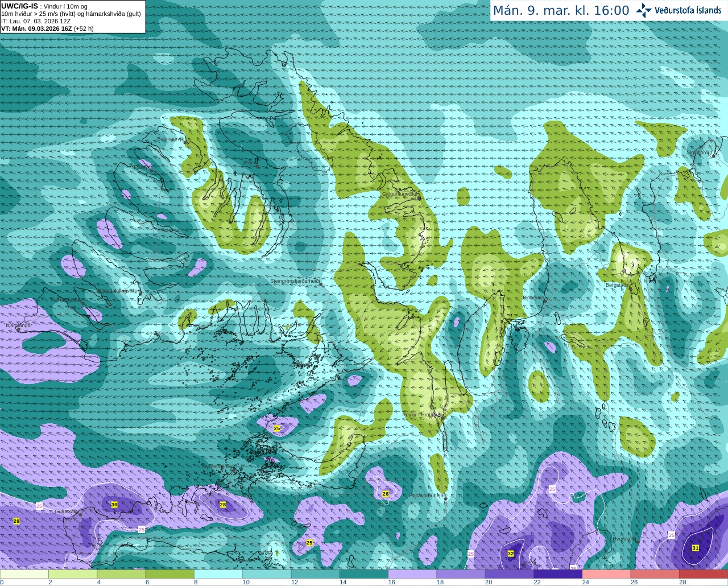Click the 'UWC/IG-IS : Vindur í 10m og' title line

tap(44, 6)
